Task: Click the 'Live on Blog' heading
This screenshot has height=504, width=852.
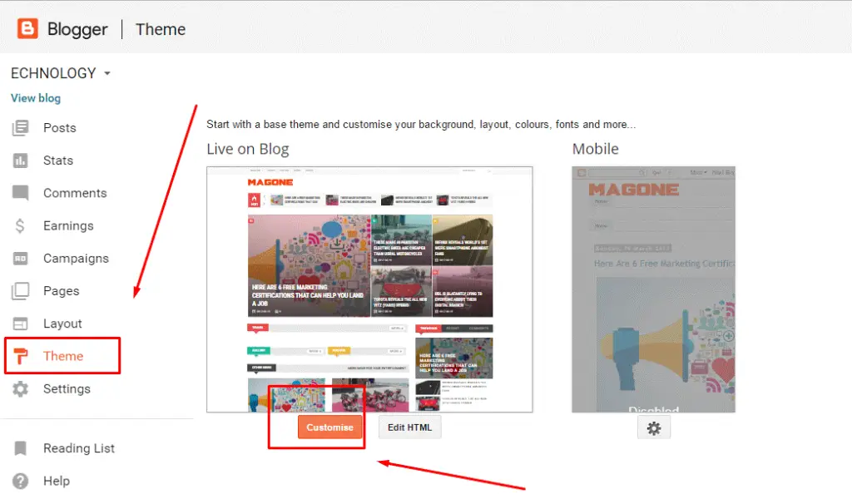Action: [248, 149]
